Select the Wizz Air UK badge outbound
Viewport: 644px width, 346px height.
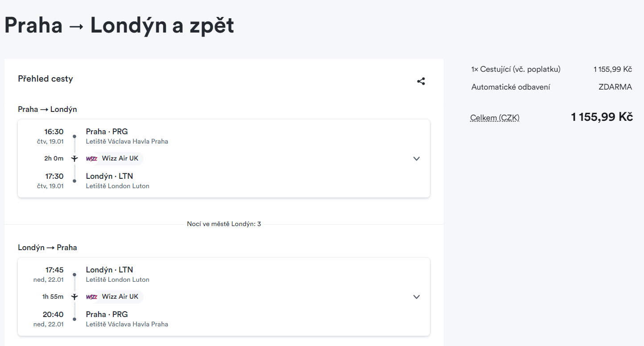pyautogui.click(x=114, y=159)
